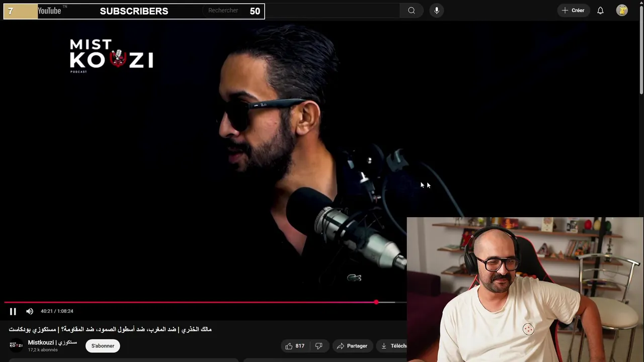The width and height of the screenshot is (644, 362).
Task: Open the notifications bell
Action: point(600,11)
